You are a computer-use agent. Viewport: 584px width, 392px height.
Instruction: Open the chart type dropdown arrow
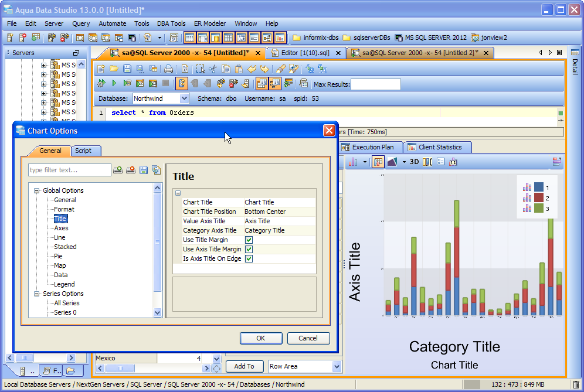365,162
